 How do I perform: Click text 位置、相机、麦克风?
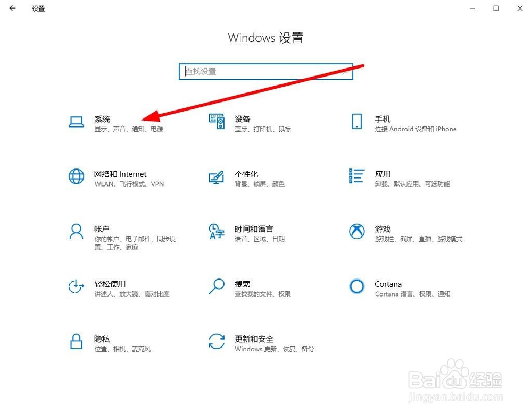(122, 349)
